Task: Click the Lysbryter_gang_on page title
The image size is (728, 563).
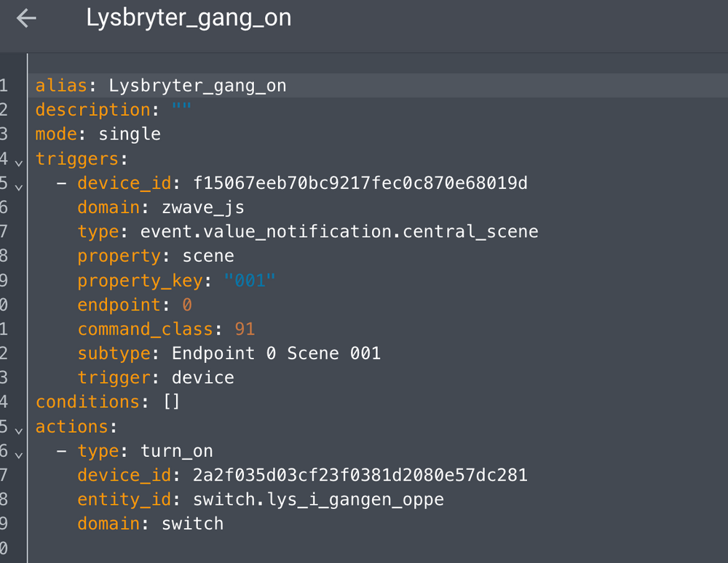Action: 189,18
